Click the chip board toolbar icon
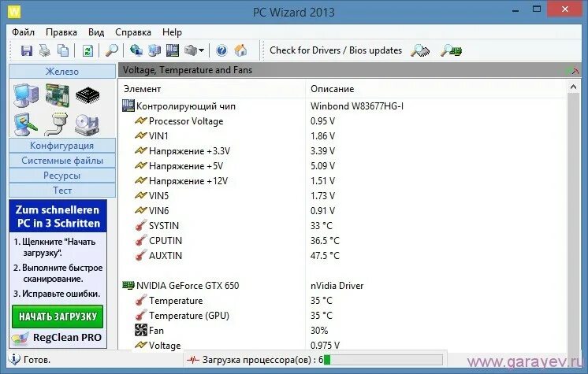 tap(173, 50)
